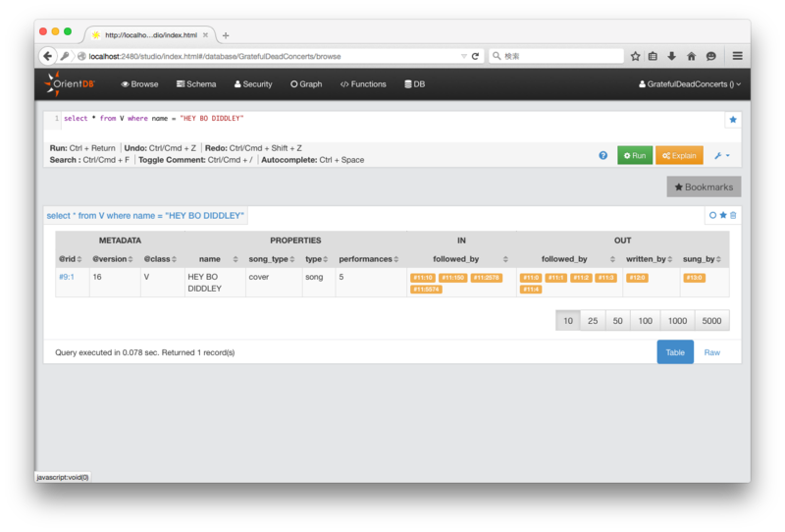Star the executed query in result header
785x532 pixels.
click(x=723, y=215)
